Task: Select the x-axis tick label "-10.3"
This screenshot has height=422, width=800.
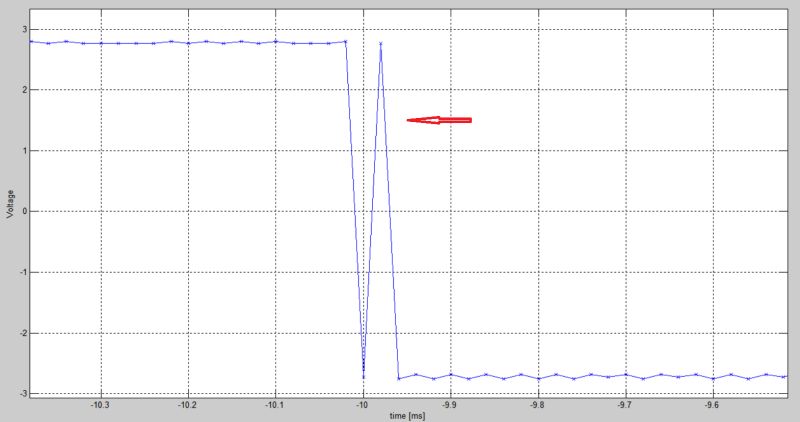Action: (99, 405)
